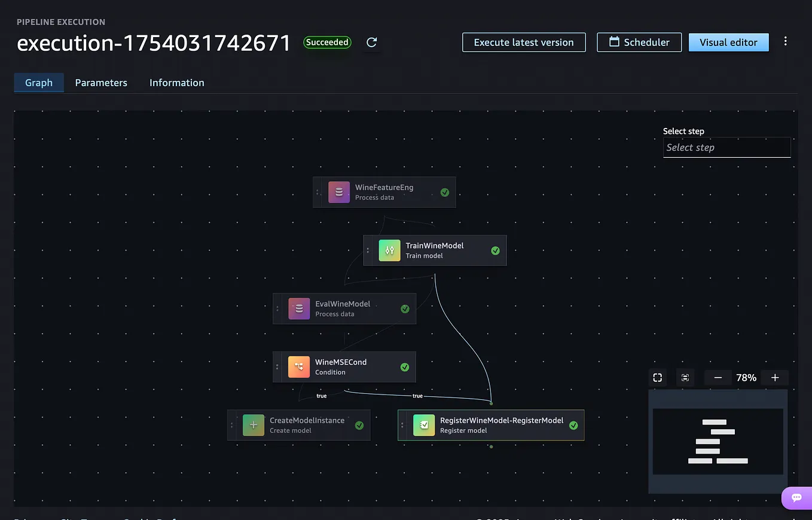Open the Visual editor
Screen dimensions: 812x520
728,42
